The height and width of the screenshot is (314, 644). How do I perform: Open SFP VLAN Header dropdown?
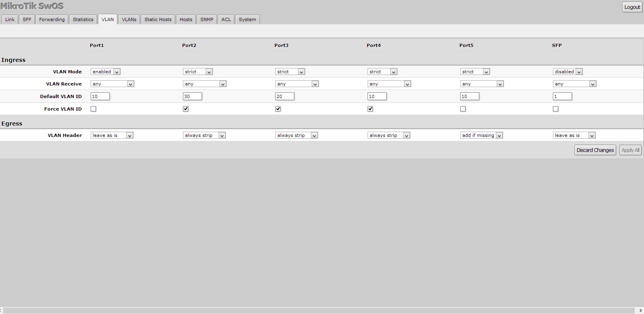574,135
